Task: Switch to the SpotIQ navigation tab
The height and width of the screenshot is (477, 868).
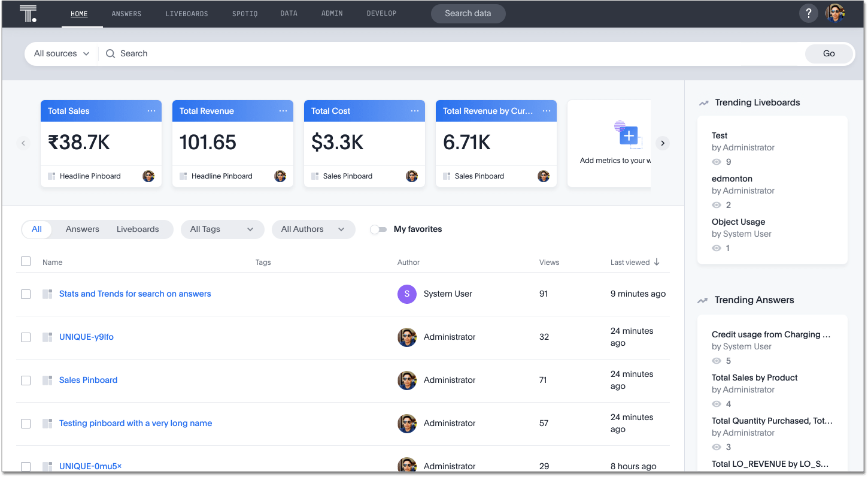Action: tap(244, 13)
